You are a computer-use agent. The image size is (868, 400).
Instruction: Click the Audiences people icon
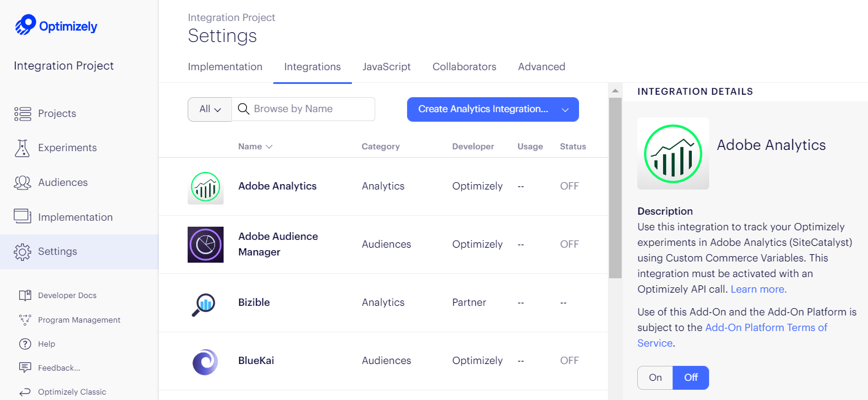coord(22,182)
